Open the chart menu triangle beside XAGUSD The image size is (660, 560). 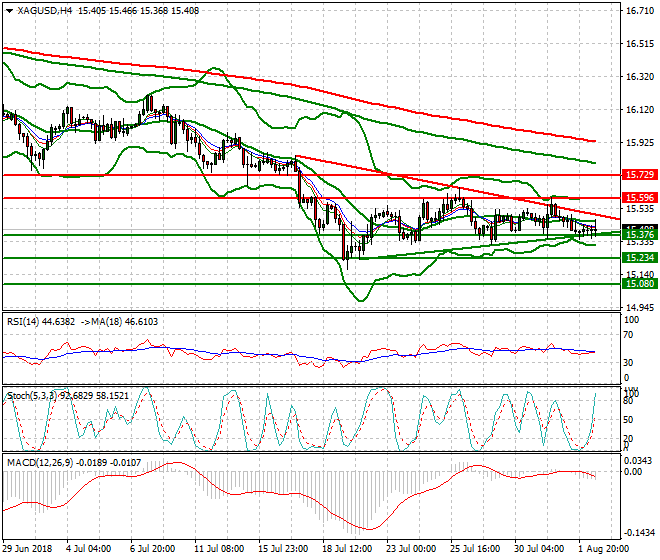(9, 11)
